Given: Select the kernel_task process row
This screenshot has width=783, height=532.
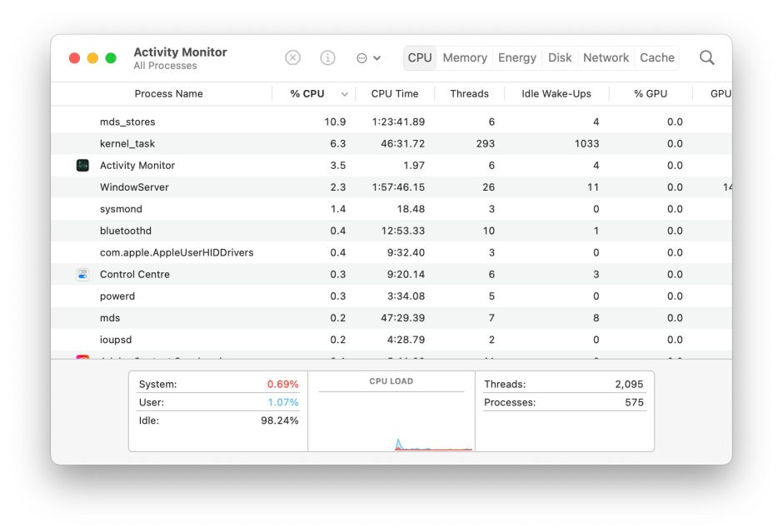Looking at the screenshot, I should tap(127, 144).
